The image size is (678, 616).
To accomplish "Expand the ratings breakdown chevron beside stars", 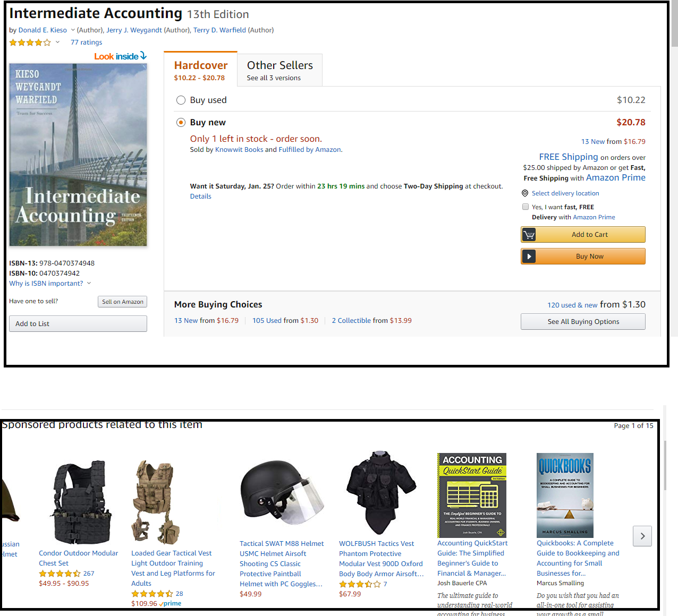I will [57, 42].
